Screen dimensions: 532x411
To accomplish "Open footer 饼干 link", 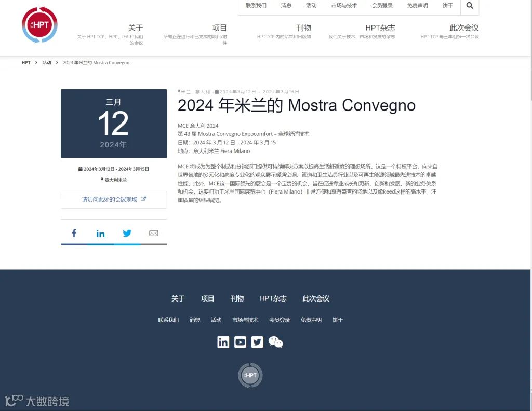I will tap(338, 320).
